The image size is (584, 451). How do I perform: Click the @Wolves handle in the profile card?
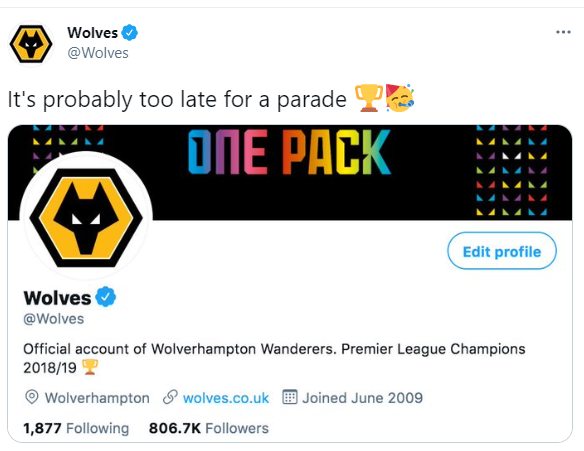point(54,319)
